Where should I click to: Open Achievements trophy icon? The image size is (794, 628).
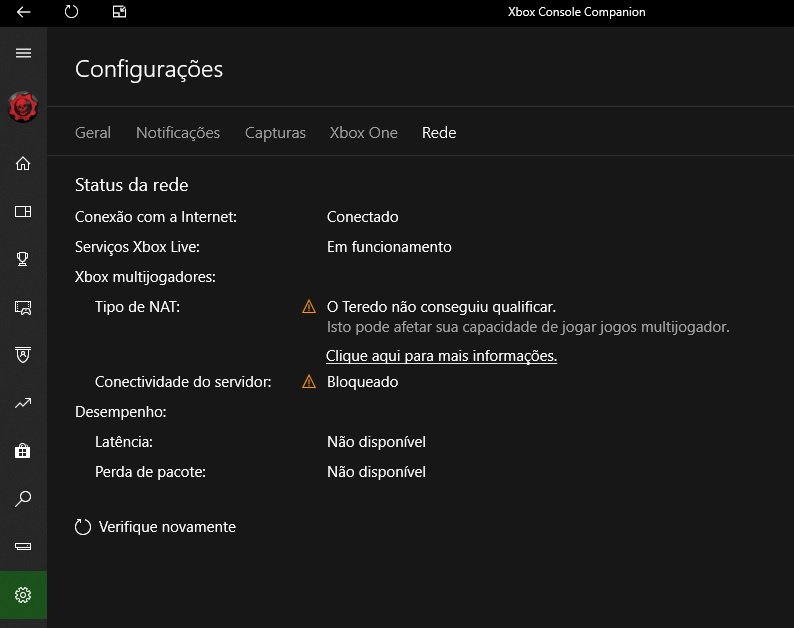point(23,259)
